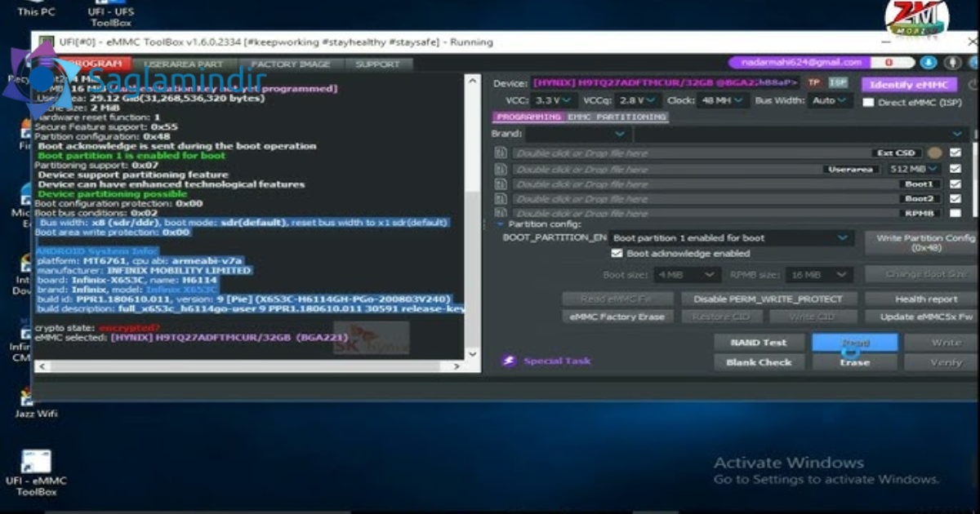Toggle the Boot2 row checkbox

[x=955, y=198]
